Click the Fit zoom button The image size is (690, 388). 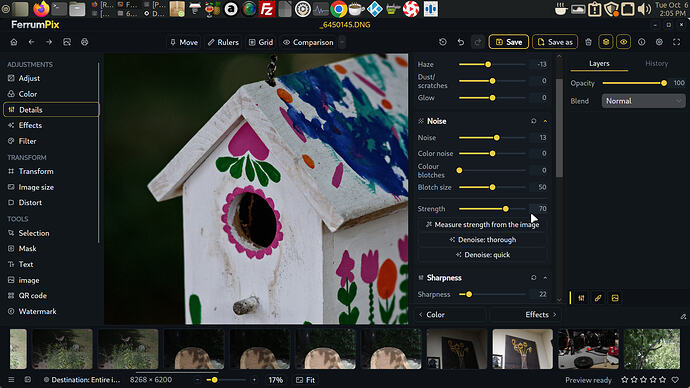[305, 380]
